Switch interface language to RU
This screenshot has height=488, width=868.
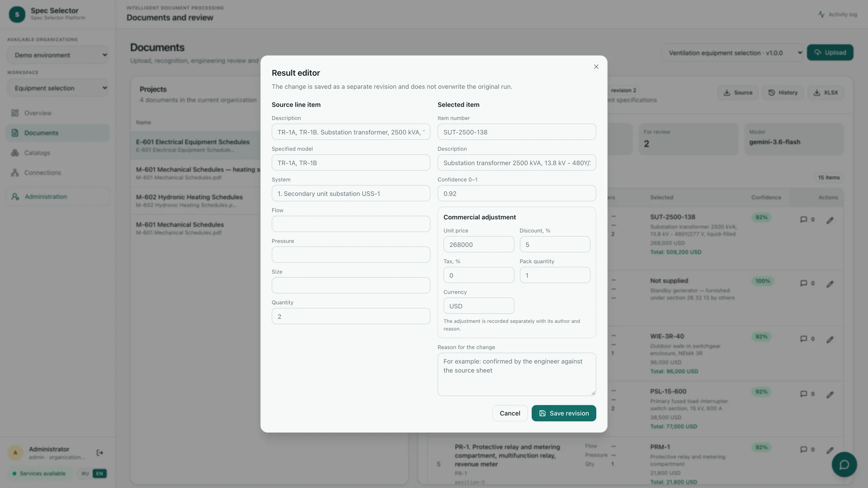tap(85, 474)
